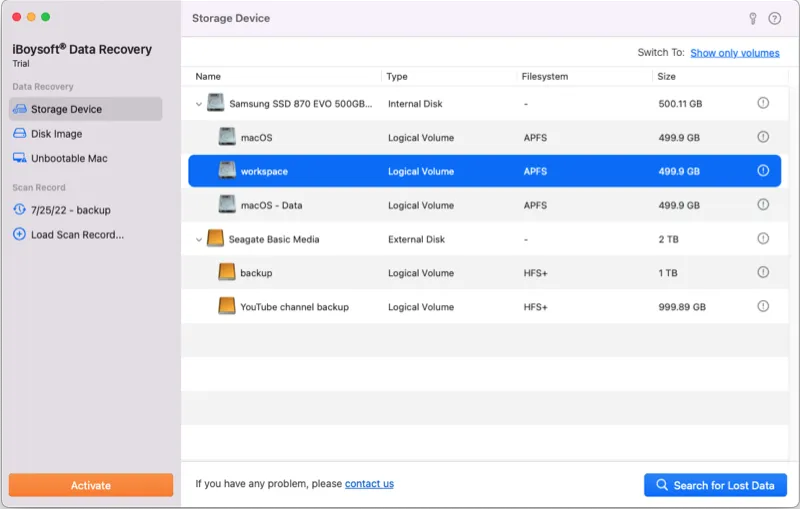Click Load Scan Record option
Viewport: 800px width, 509px height.
point(77,235)
